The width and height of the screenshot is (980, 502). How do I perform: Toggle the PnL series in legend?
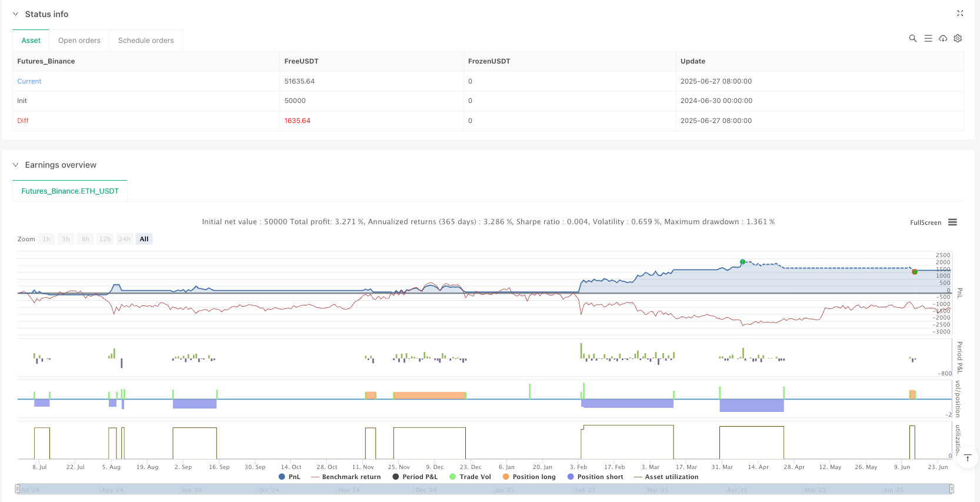pos(289,477)
